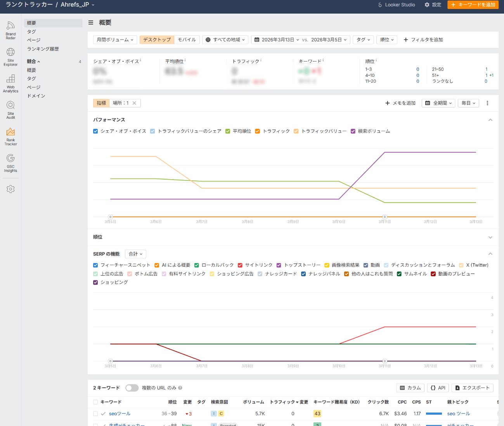The height and width of the screenshot is (426, 504).
Task: Switch to the モバイル tab
Action: (187, 40)
